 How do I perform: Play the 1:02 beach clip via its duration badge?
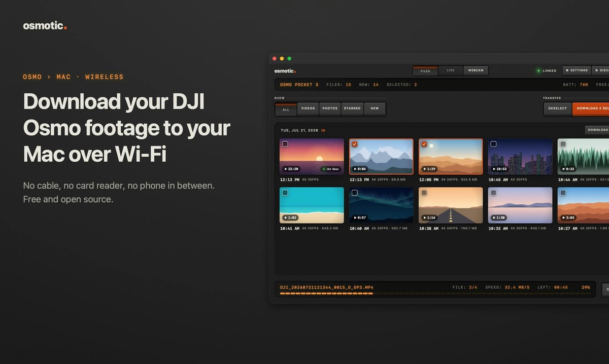pyautogui.click(x=290, y=217)
